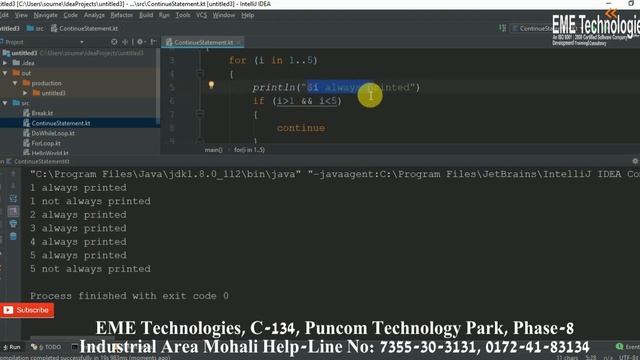Viewport: 640px width, 360px height.
Task: Select the out folder row
Action: 78,73
